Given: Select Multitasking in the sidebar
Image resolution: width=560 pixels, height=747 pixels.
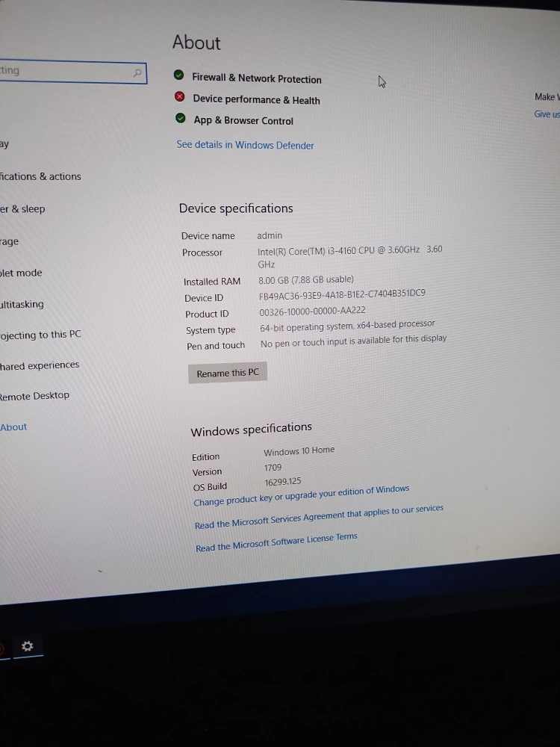Looking at the screenshot, I should coord(22,304).
